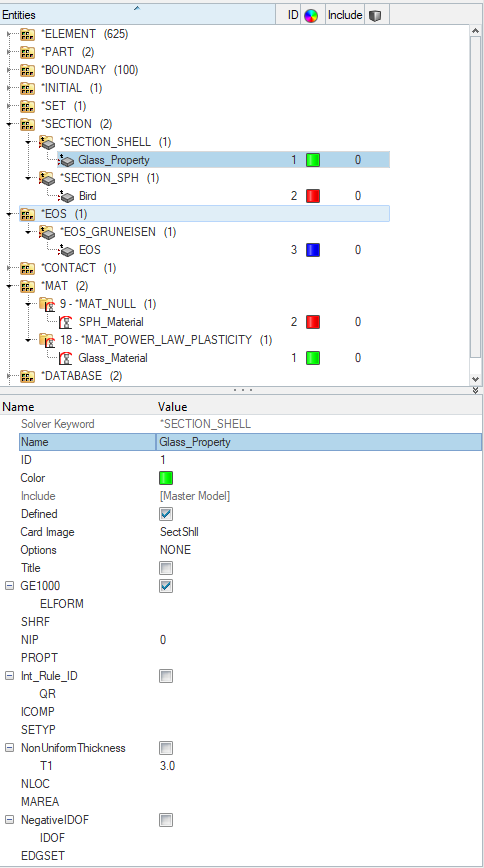484x868 pixels.
Task: Collapse the GE1000 property group
Action: point(9,586)
